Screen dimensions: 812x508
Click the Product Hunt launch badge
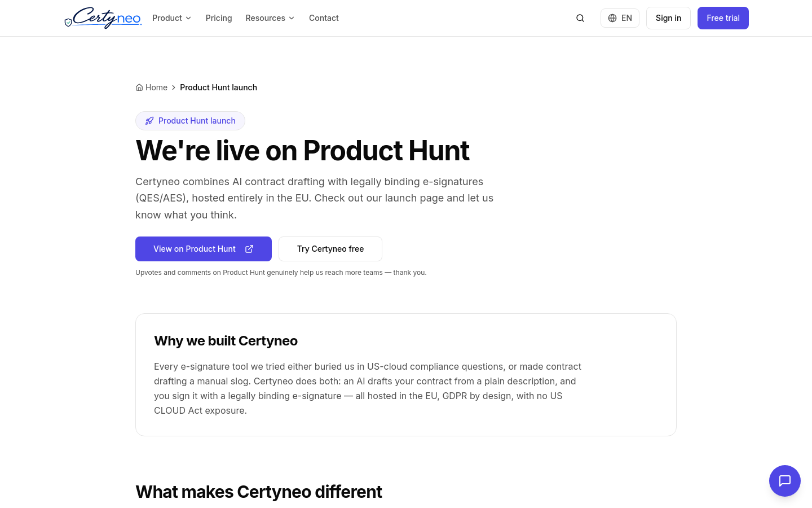190,121
